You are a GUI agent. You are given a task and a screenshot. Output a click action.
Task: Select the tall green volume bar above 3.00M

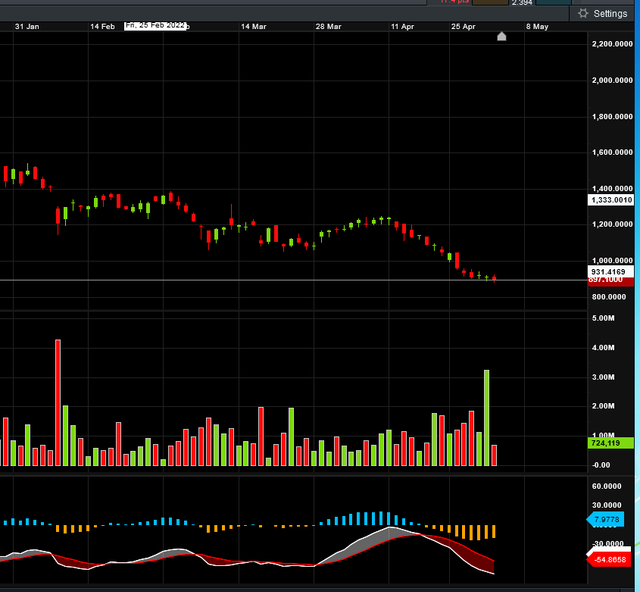487,418
